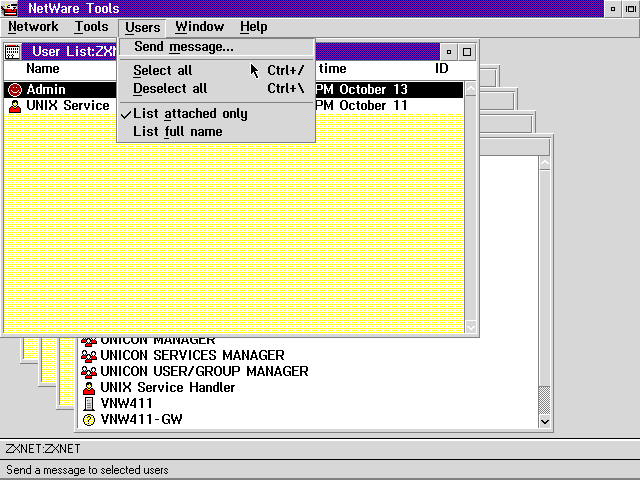This screenshot has height=480, width=640.
Task: Click the Name column header
Action: (x=43, y=69)
